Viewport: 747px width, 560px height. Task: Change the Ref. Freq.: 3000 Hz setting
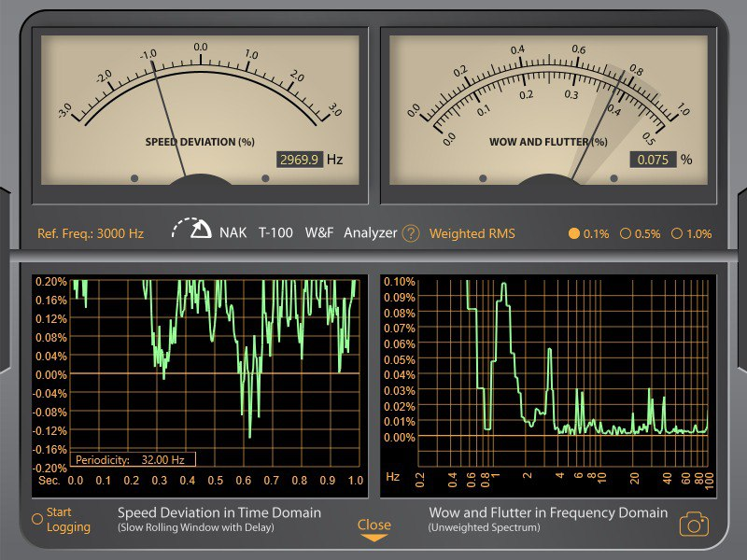tap(91, 233)
